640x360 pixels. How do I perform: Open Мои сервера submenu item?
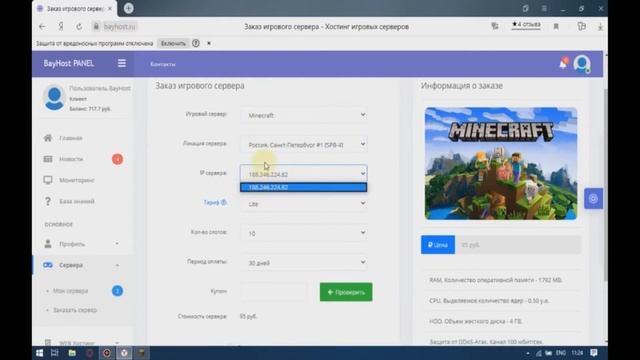pyautogui.click(x=70, y=291)
